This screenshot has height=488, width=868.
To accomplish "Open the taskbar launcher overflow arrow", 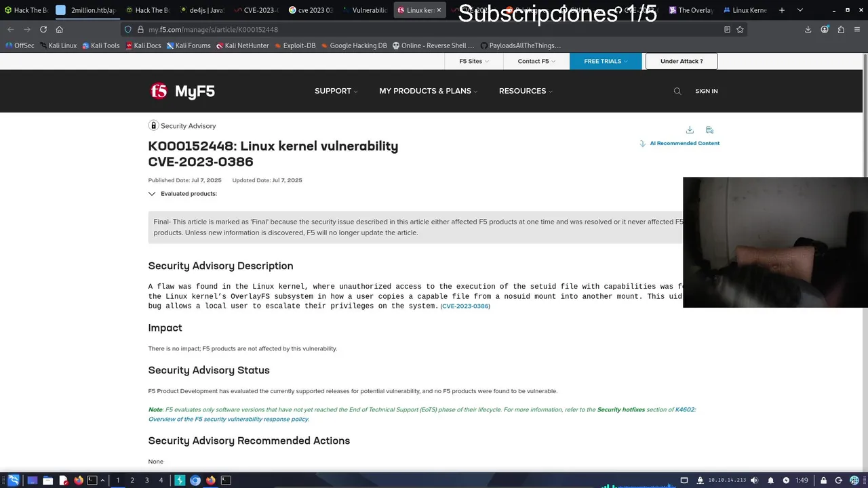I will (103, 480).
